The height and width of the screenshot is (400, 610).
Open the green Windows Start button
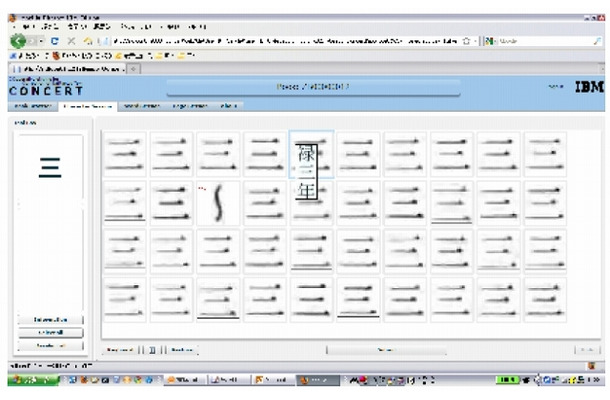(33, 380)
